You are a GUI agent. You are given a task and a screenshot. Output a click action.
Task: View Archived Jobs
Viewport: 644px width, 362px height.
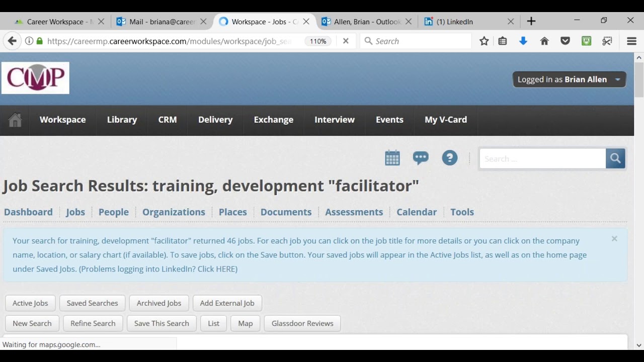click(x=159, y=303)
